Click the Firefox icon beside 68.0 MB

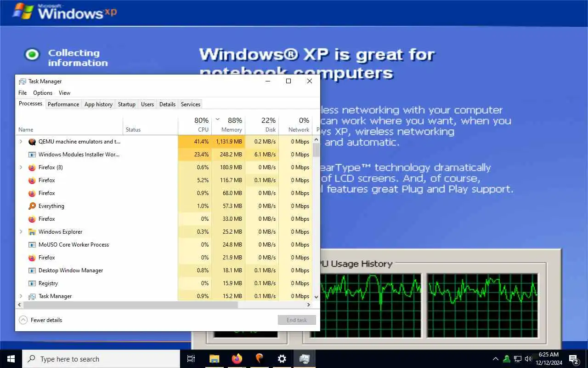coord(32,193)
